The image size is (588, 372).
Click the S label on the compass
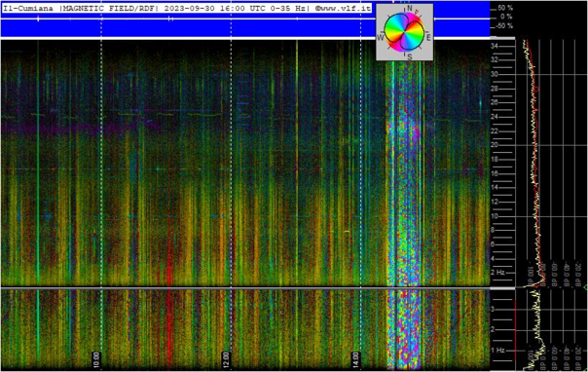pyautogui.click(x=410, y=57)
